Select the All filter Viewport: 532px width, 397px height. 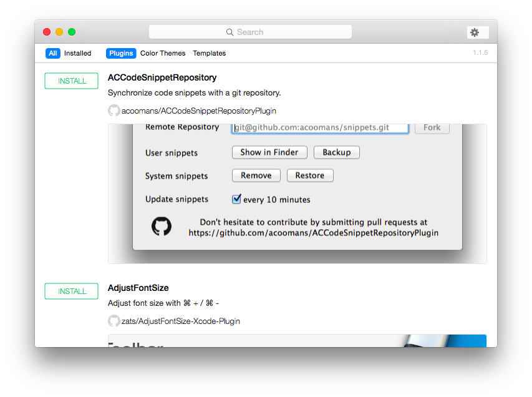53,53
